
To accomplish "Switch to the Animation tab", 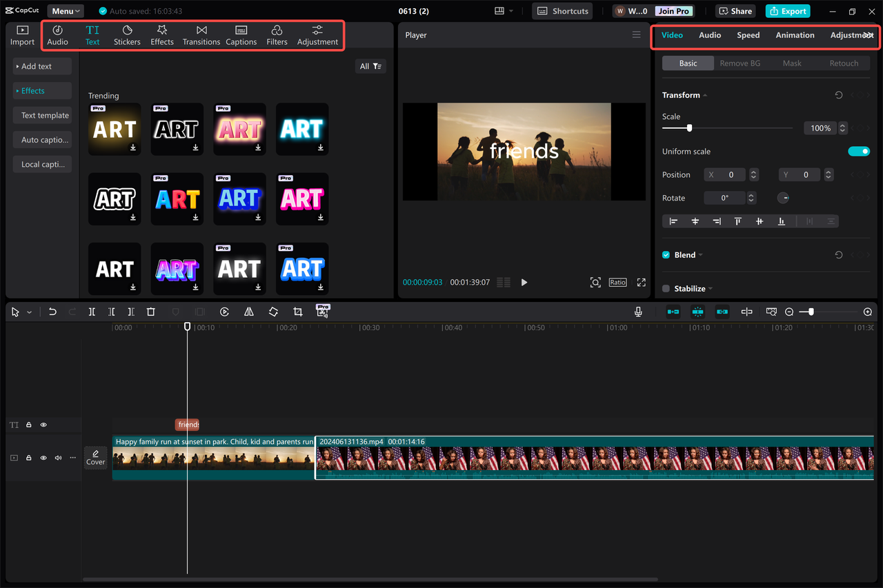I will point(795,34).
